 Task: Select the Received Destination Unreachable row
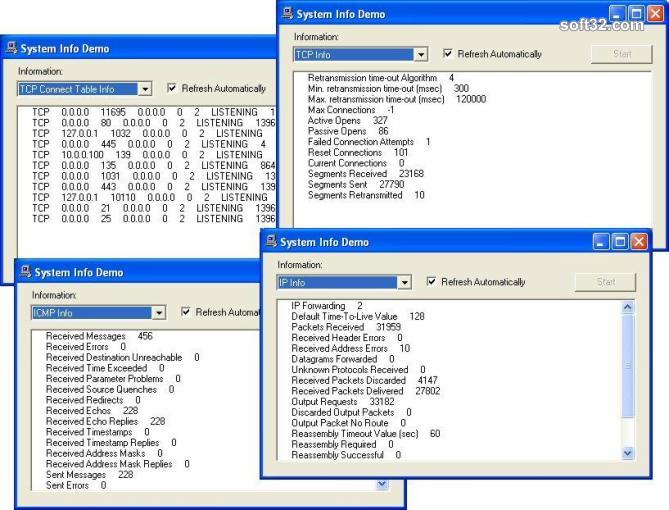[122, 357]
